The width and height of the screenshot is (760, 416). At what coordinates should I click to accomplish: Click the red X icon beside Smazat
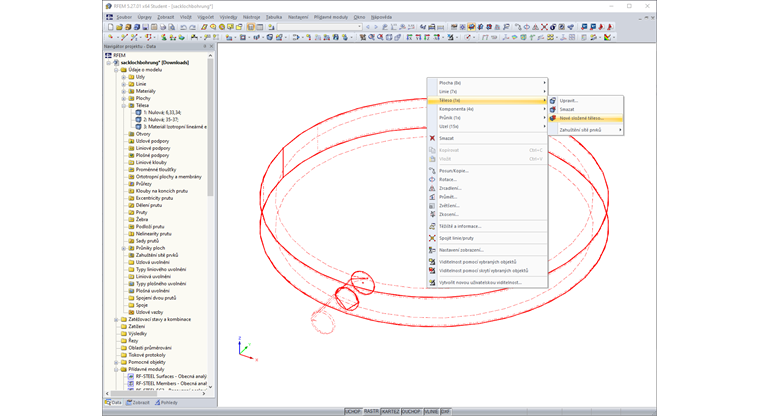click(x=432, y=138)
